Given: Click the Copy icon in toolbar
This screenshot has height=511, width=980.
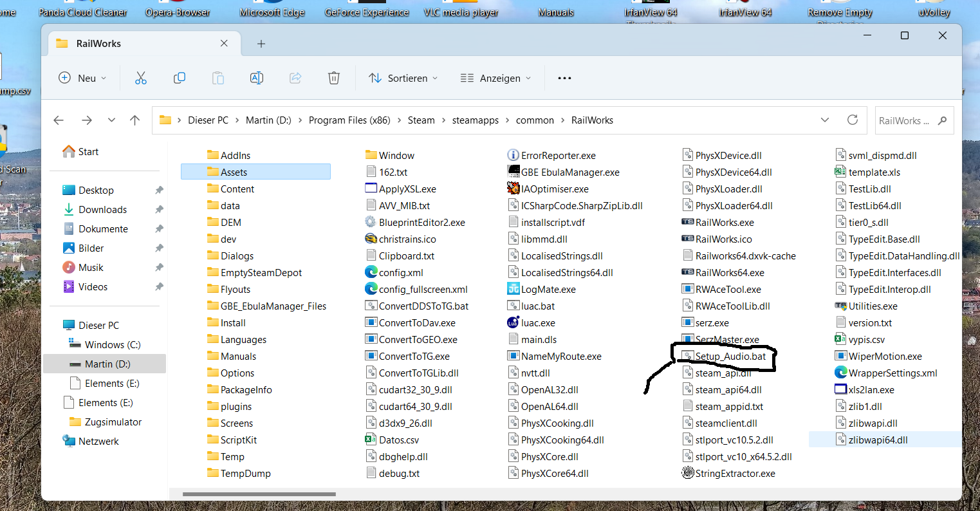Looking at the screenshot, I should tap(180, 78).
